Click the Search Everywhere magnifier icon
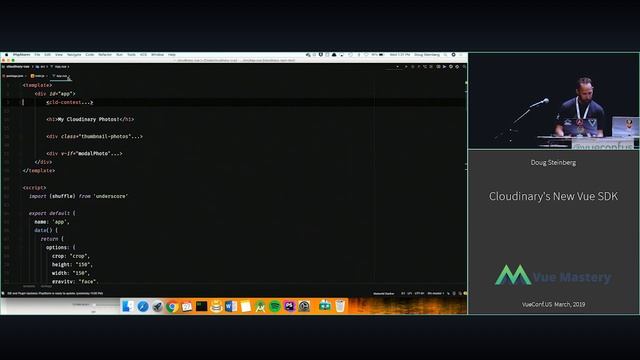This screenshot has height=360, width=640. point(464,67)
